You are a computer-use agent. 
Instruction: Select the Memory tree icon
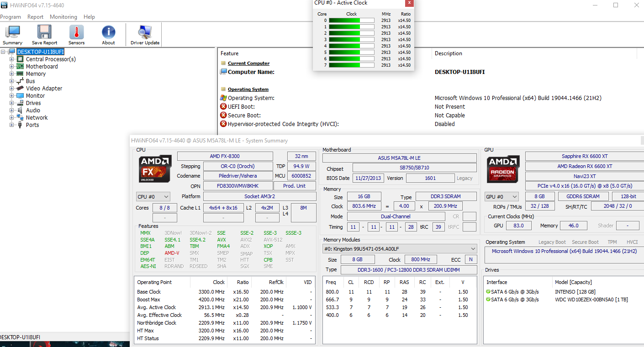(20, 74)
